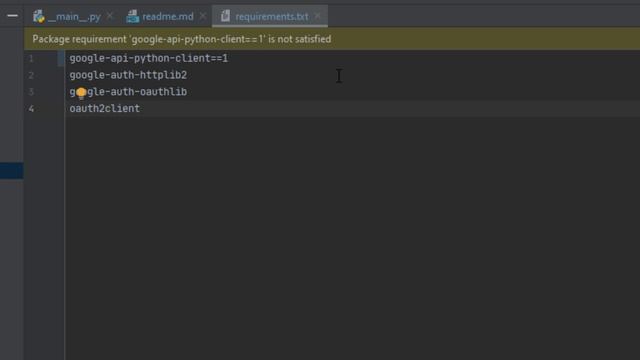This screenshot has width=640, height=360.
Task: Click the google-auth-oauthlib line
Action: (128, 92)
